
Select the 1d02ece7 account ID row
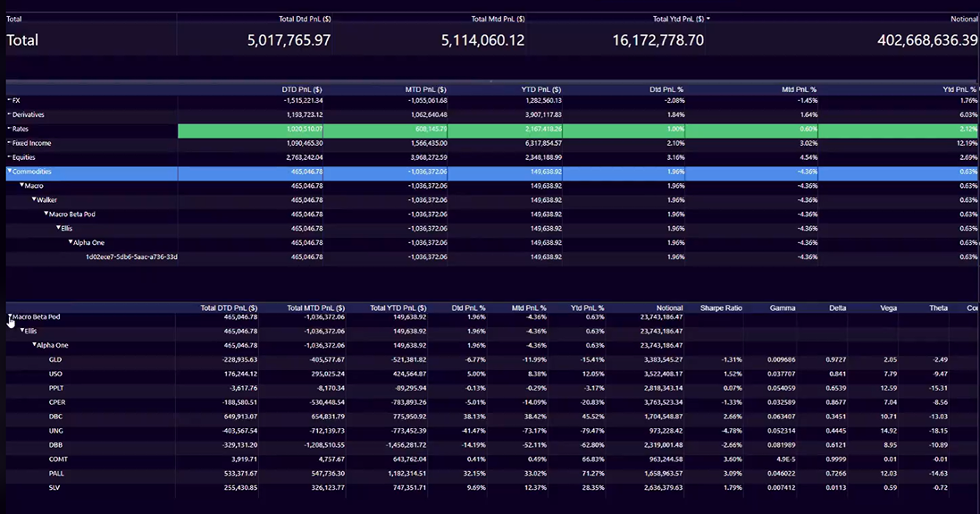coord(131,257)
